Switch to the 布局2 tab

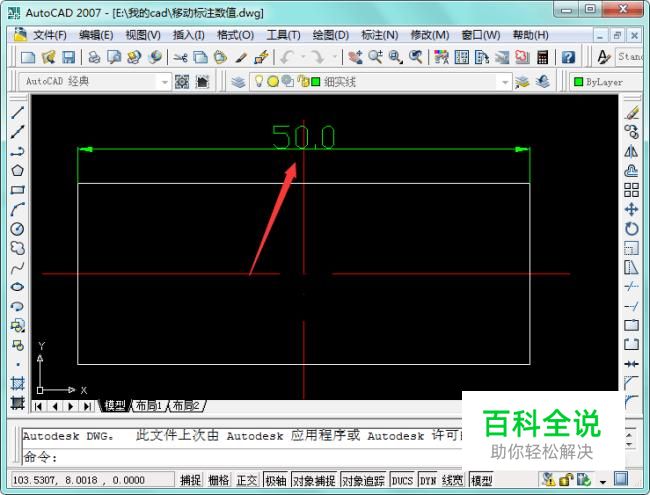point(186,405)
